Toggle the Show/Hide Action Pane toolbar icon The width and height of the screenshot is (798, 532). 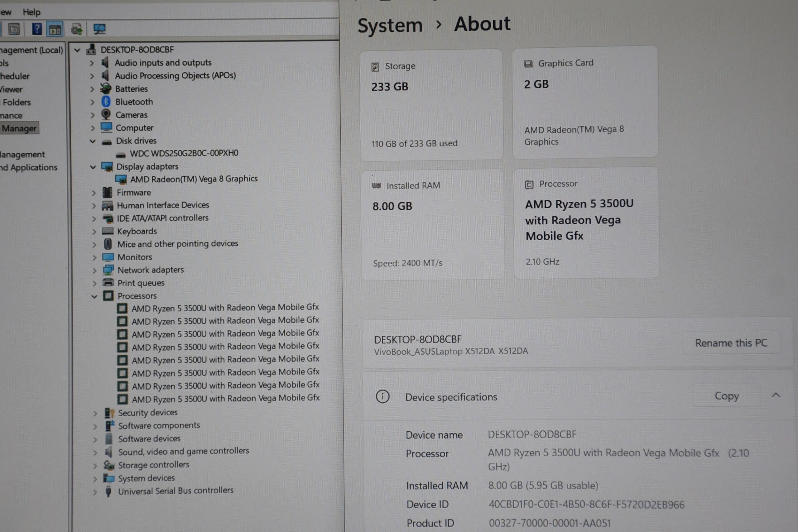(x=55, y=30)
